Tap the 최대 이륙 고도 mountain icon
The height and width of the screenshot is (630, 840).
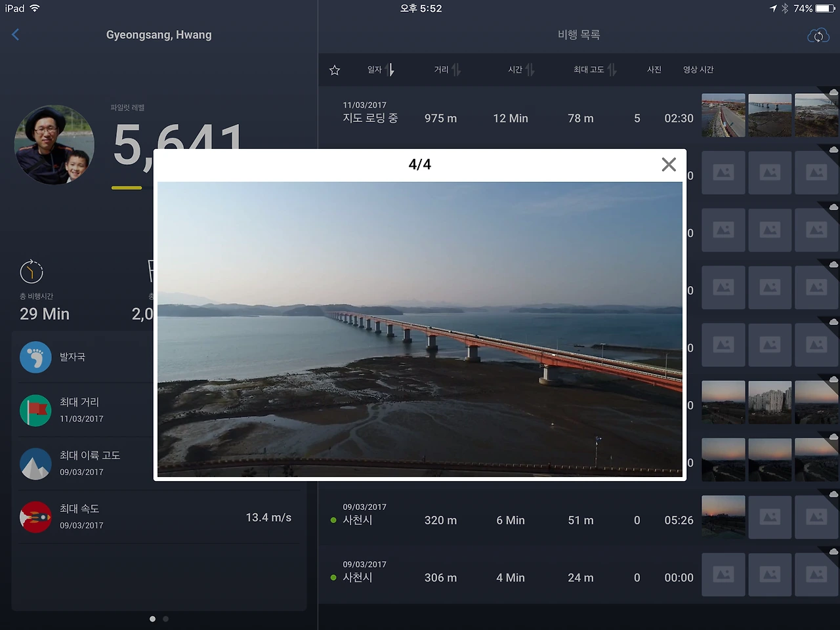click(35, 463)
